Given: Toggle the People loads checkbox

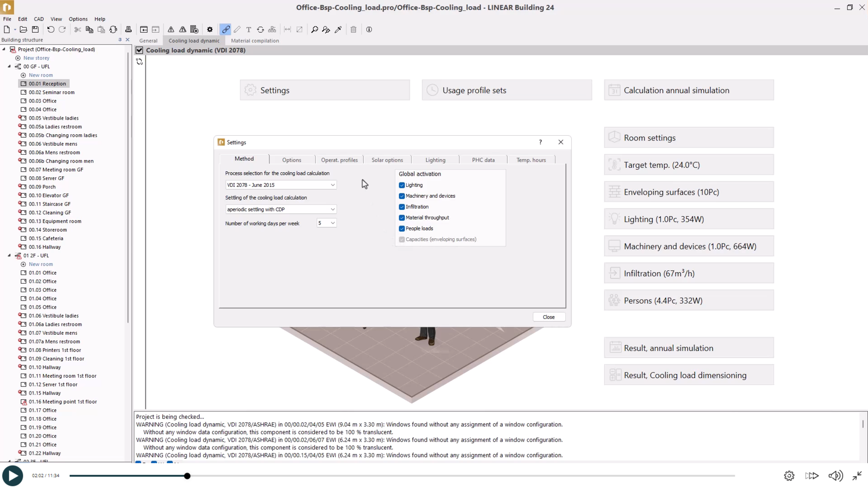Looking at the screenshot, I should pyautogui.click(x=402, y=228).
